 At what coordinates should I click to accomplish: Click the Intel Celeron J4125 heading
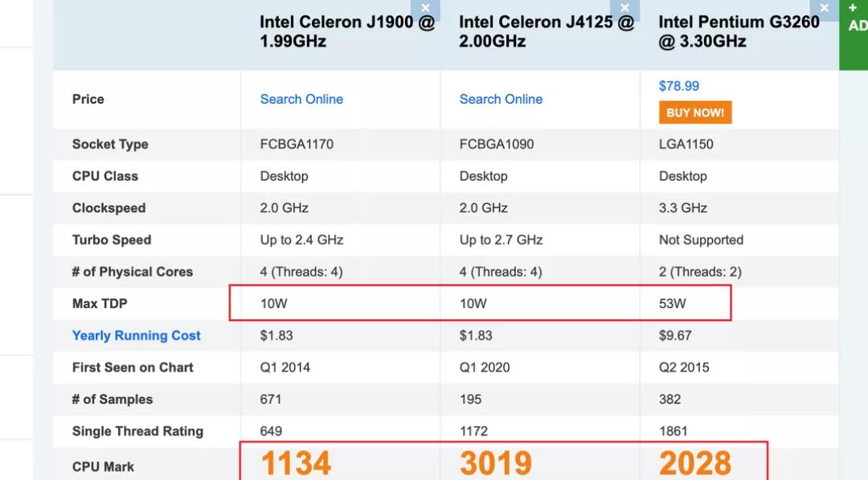tap(546, 32)
